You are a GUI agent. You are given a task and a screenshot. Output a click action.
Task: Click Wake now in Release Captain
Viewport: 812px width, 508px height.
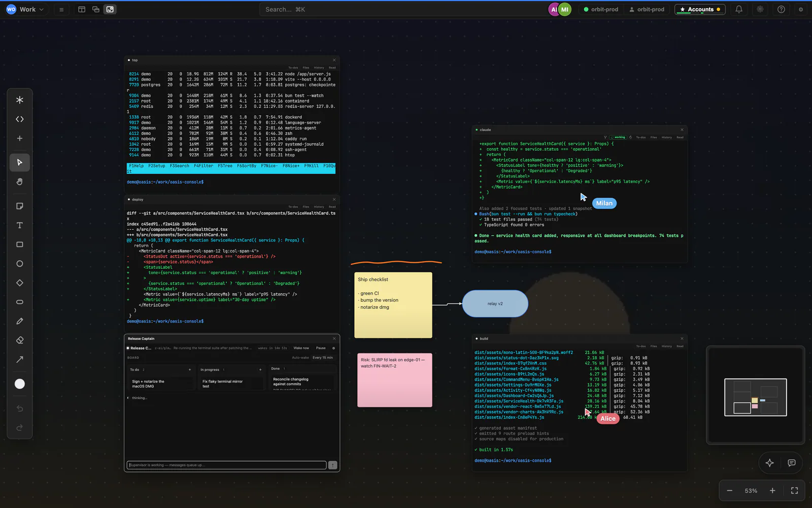(x=301, y=348)
